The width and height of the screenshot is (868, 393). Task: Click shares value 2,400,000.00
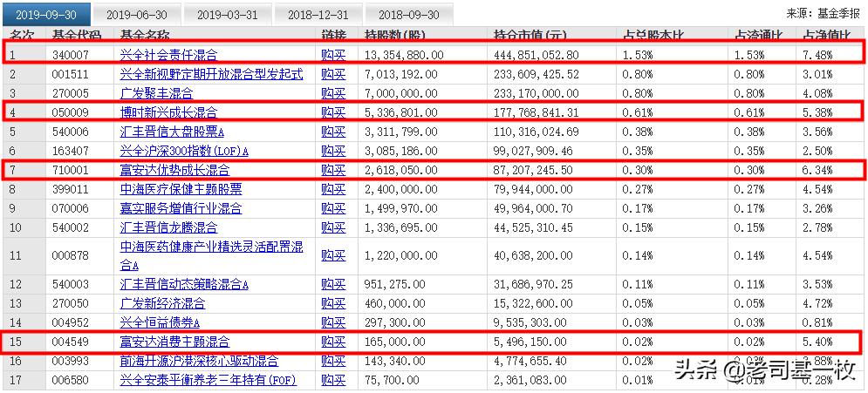(400, 190)
